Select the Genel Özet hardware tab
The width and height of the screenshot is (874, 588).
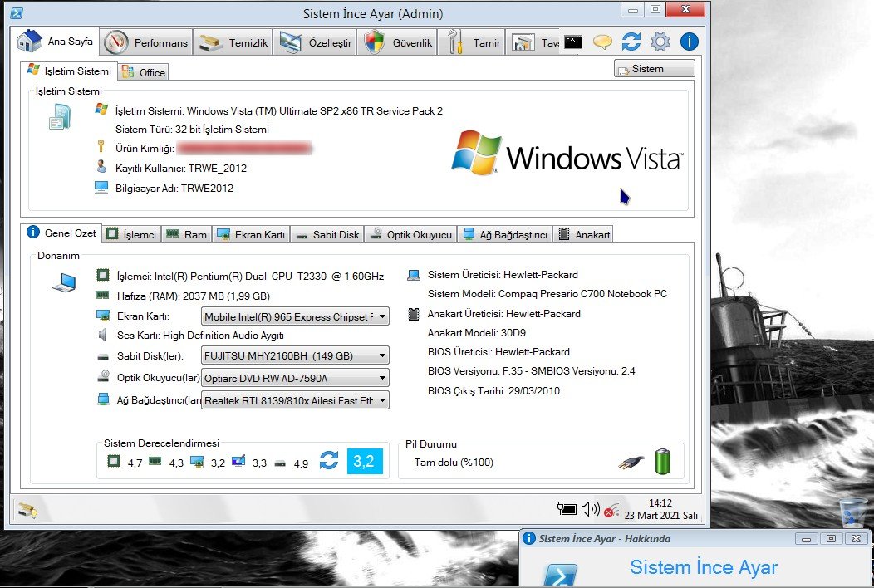coord(61,233)
